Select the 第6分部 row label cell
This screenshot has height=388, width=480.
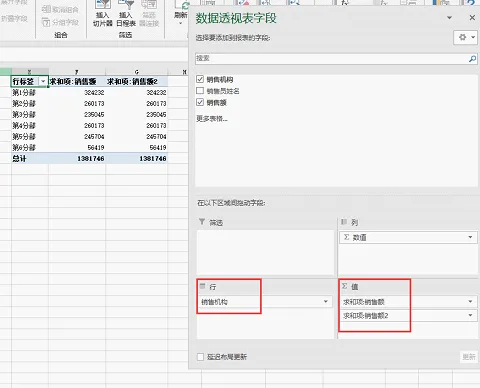30,147
